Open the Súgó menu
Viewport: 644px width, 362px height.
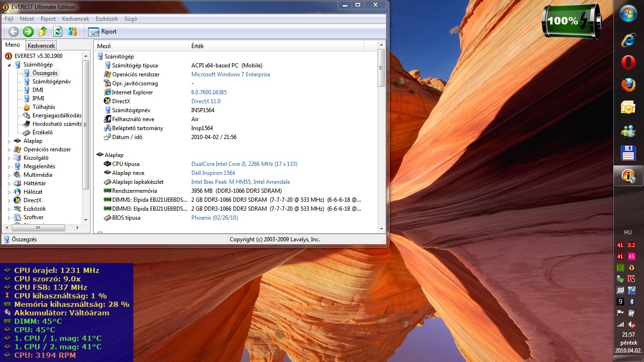point(131,19)
